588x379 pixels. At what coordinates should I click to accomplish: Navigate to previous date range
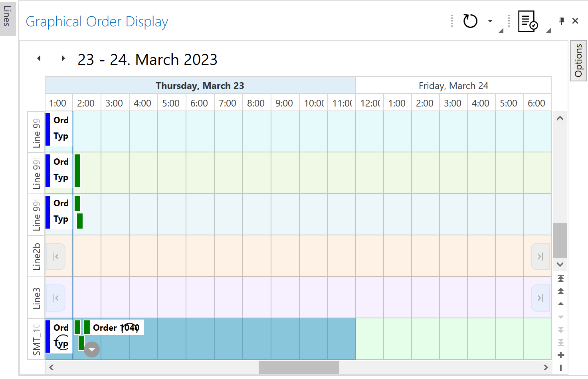click(39, 58)
